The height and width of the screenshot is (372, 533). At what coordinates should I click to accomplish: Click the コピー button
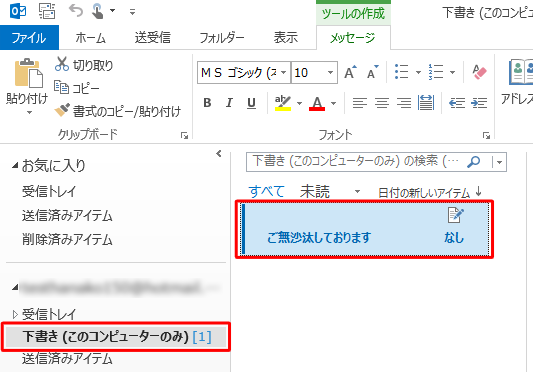[x=76, y=88]
